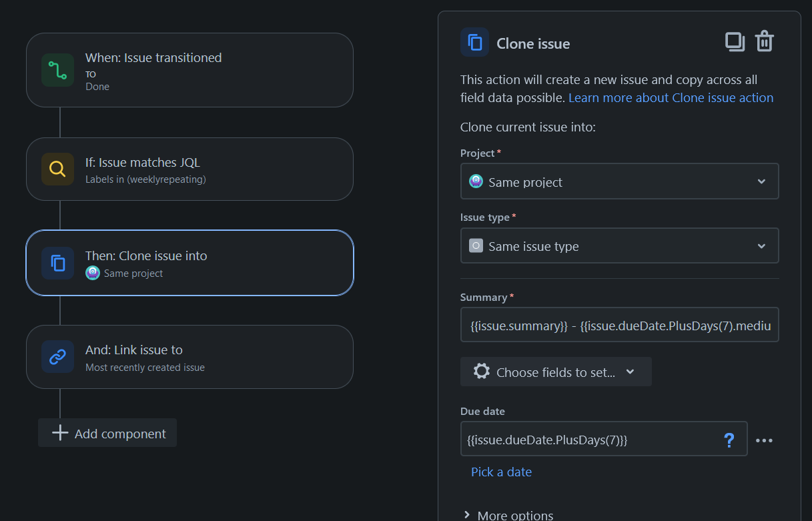Click the Due date help question mark
This screenshot has width=812, height=521.
coord(729,440)
